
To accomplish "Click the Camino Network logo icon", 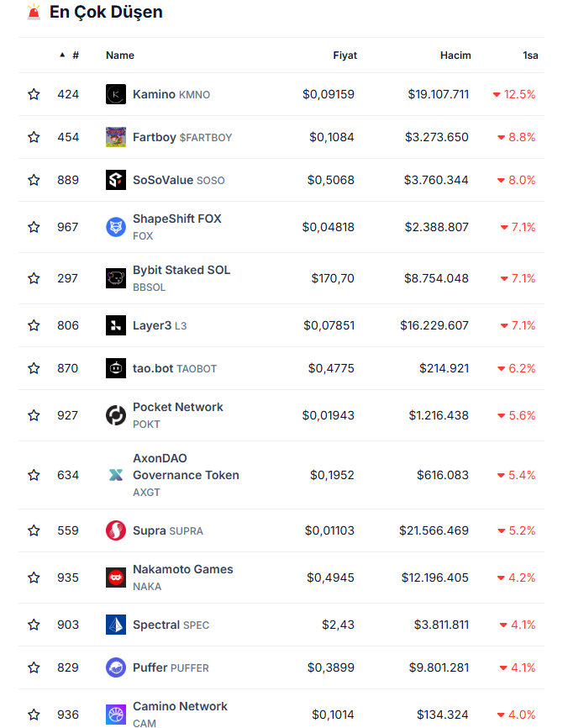I will tap(116, 715).
